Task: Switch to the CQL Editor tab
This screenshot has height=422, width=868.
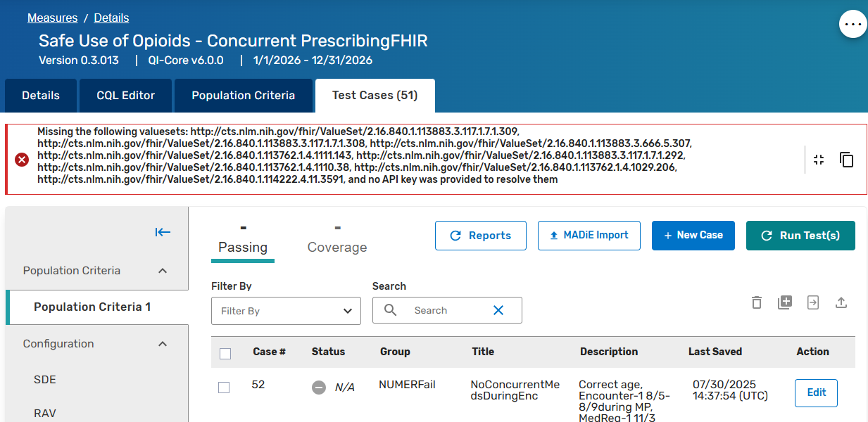Action: click(125, 96)
